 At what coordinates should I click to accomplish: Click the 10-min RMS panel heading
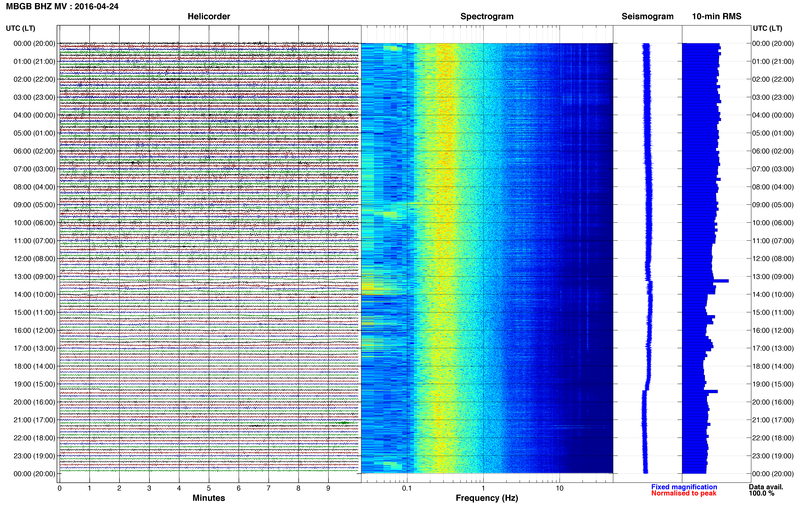[x=717, y=16]
